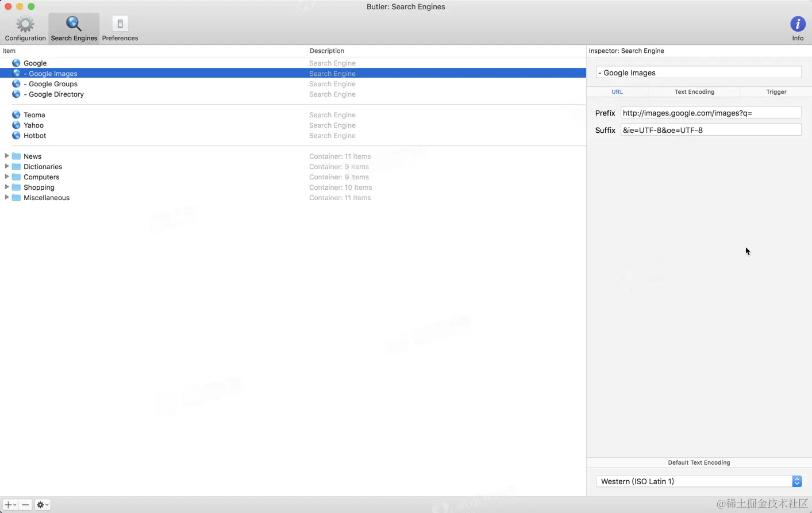Viewport: 812px width, 513px height.
Task: Select the '- Google Images' row label
Action: click(51, 74)
